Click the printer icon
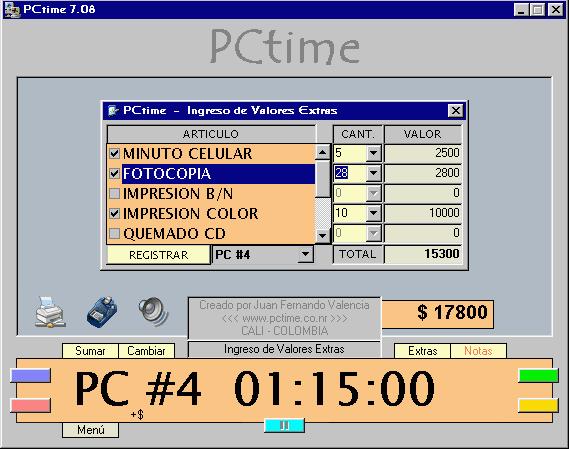Viewport: 569px width, 449px height. pyautogui.click(x=50, y=312)
